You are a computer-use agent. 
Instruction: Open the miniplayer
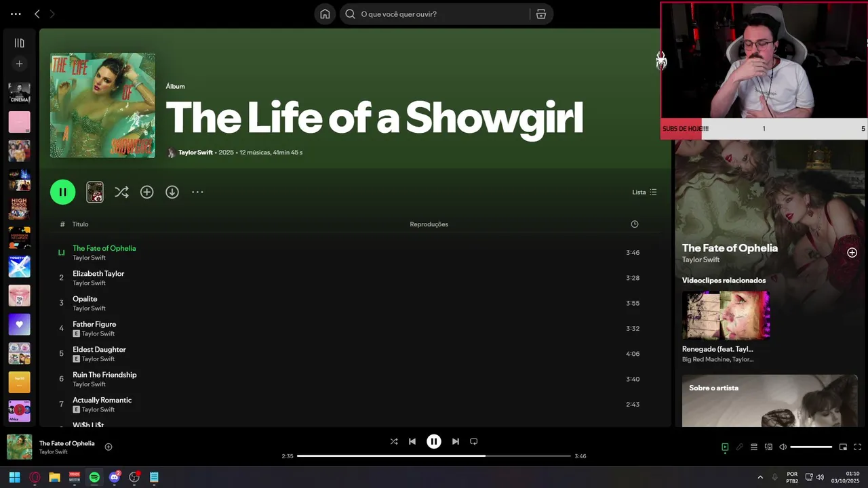point(844,447)
